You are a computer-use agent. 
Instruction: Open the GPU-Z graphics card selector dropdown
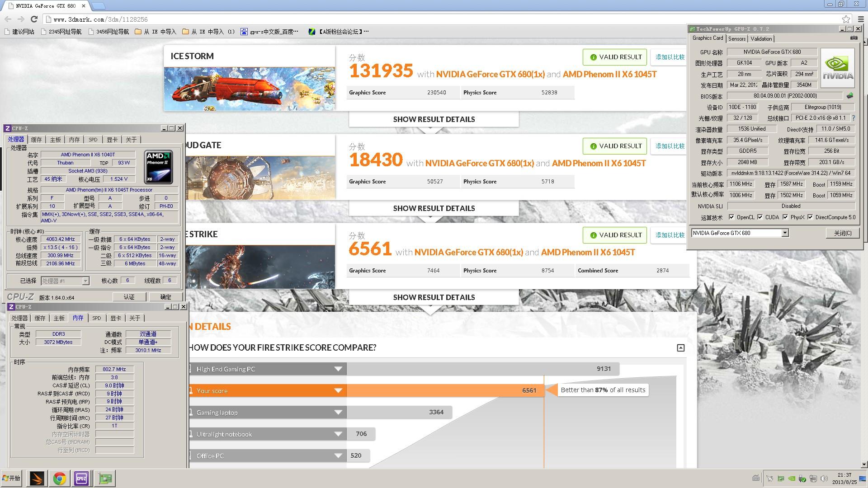[785, 233]
